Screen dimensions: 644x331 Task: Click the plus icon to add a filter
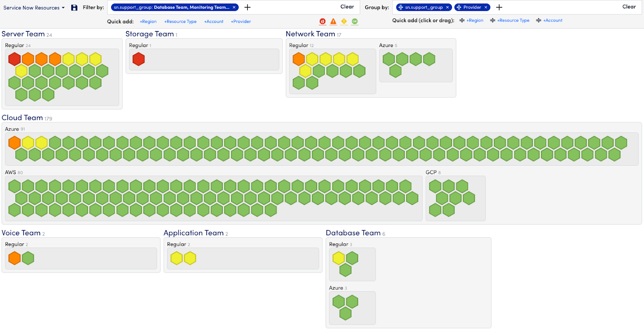pos(248,7)
